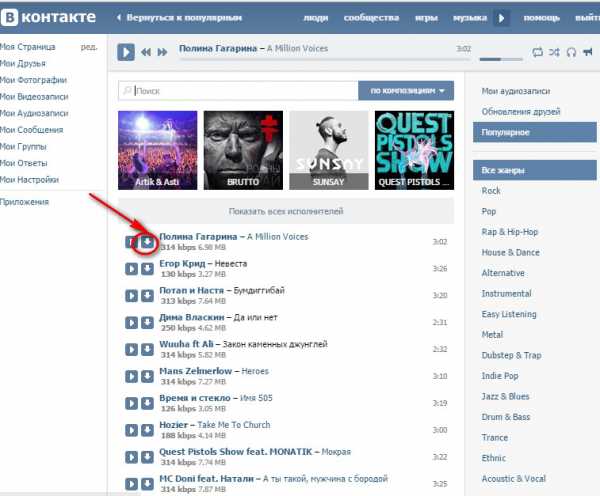Open the 'по композициям' search dropdown

click(406, 91)
